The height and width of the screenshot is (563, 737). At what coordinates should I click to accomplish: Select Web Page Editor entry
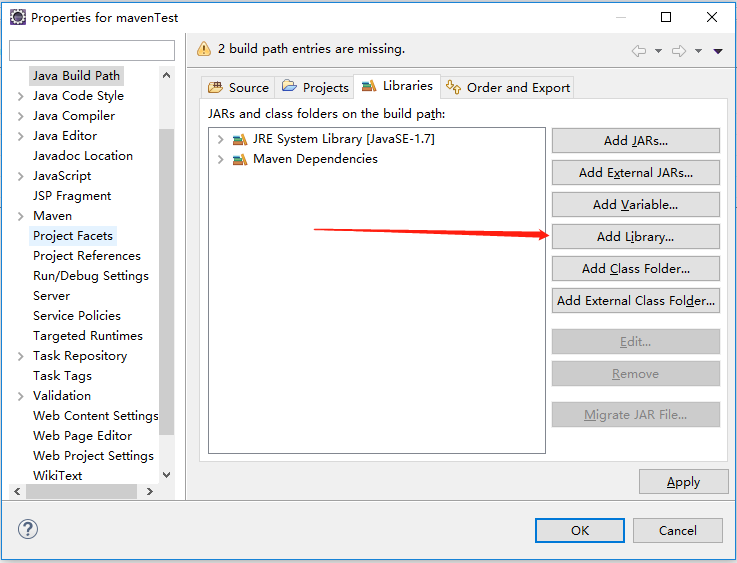pos(82,436)
